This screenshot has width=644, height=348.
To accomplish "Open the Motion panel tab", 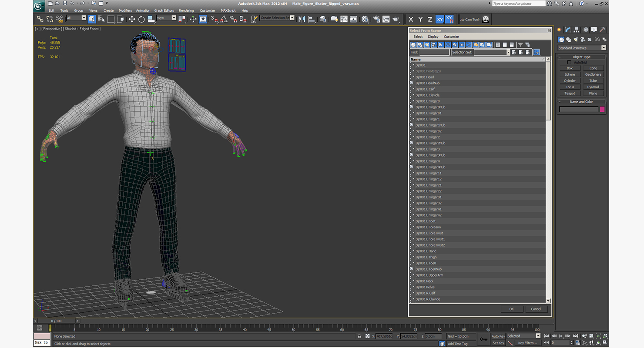I will [585, 30].
